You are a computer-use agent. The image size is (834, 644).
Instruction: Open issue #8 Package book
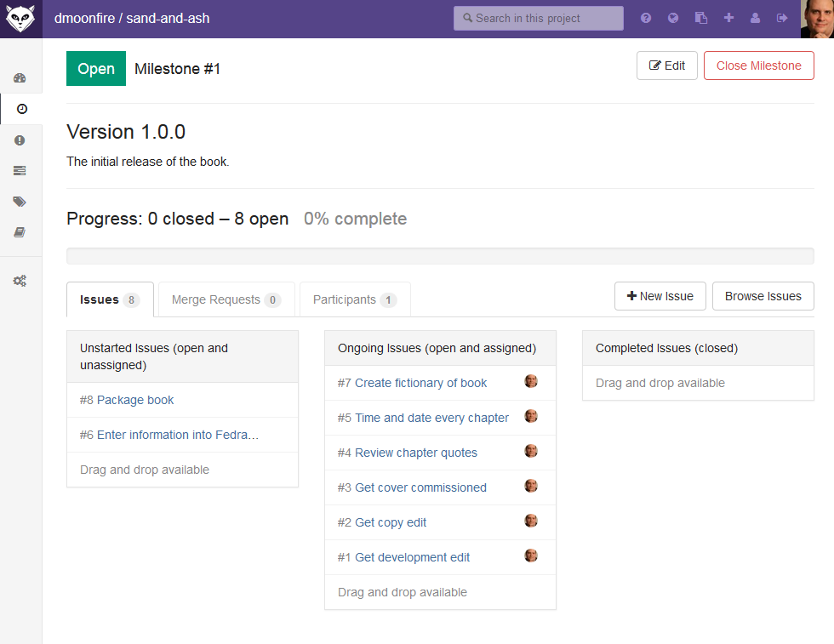127,400
